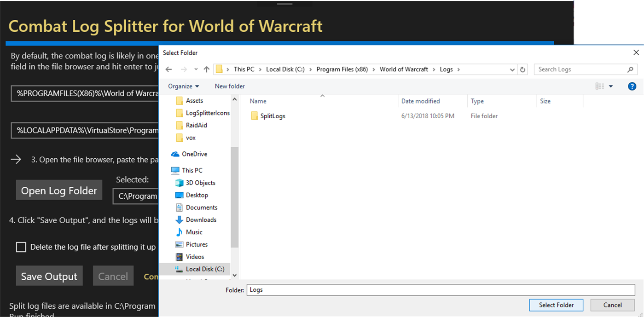Select vox folder in navigation pane

pos(186,138)
